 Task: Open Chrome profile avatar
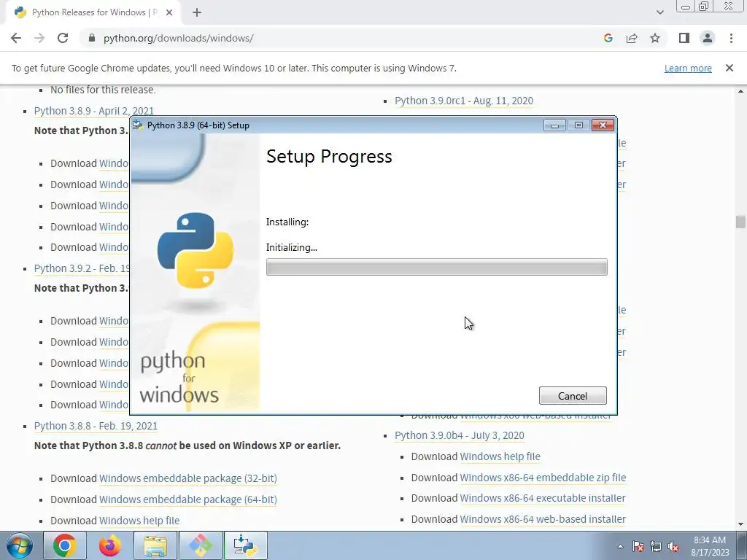(708, 38)
